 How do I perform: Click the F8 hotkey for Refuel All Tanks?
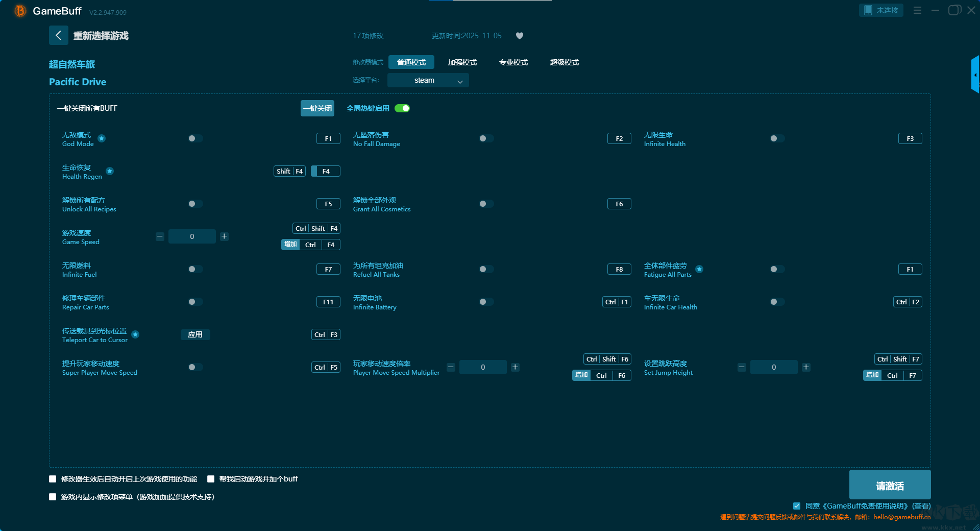619,269
